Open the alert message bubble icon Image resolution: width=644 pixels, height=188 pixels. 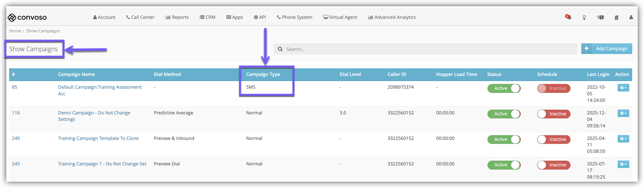(601, 17)
